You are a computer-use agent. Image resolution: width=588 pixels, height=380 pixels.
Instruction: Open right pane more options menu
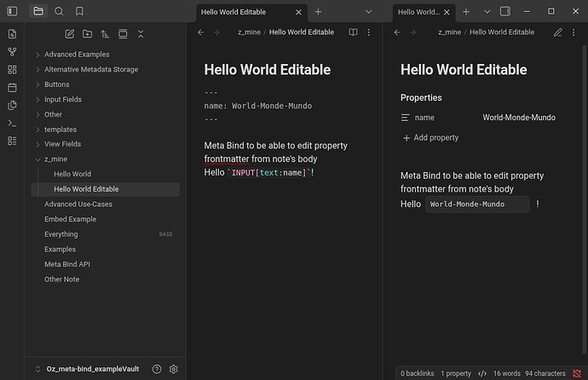(x=574, y=32)
